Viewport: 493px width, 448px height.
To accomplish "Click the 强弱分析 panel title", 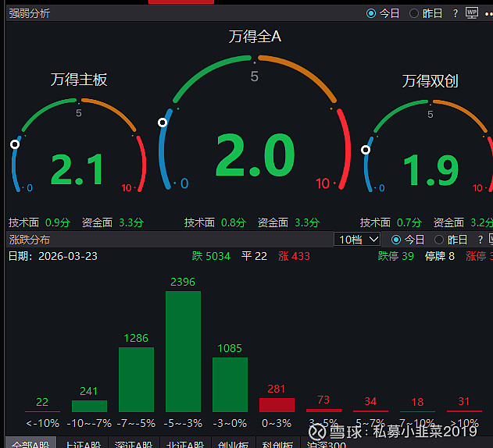I will 29,13.
